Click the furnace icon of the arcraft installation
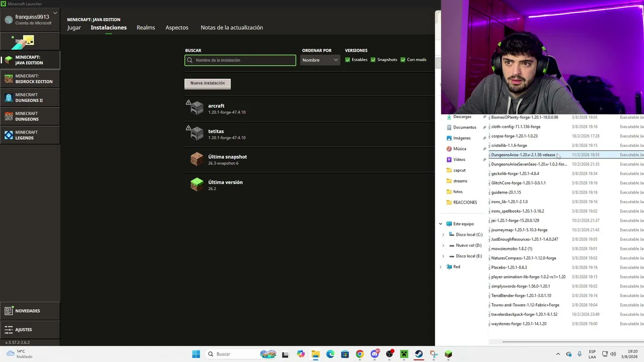The width and height of the screenshot is (644, 362). tap(197, 108)
